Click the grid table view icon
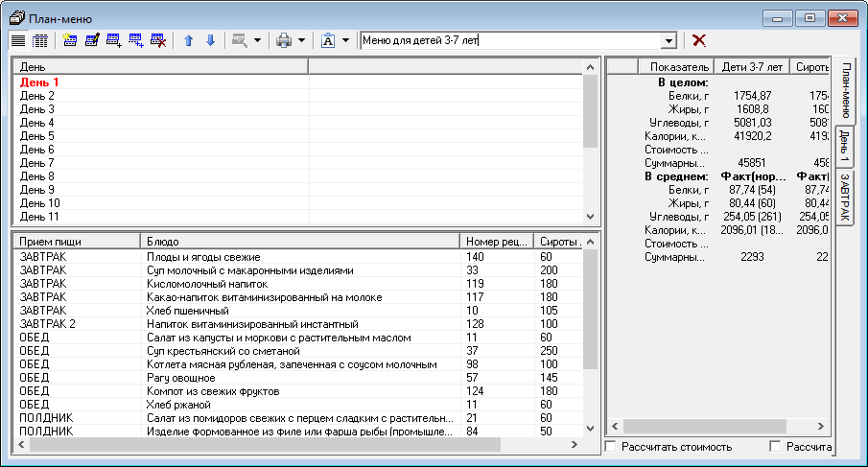Screen dimensions: 868x467 (39, 40)
